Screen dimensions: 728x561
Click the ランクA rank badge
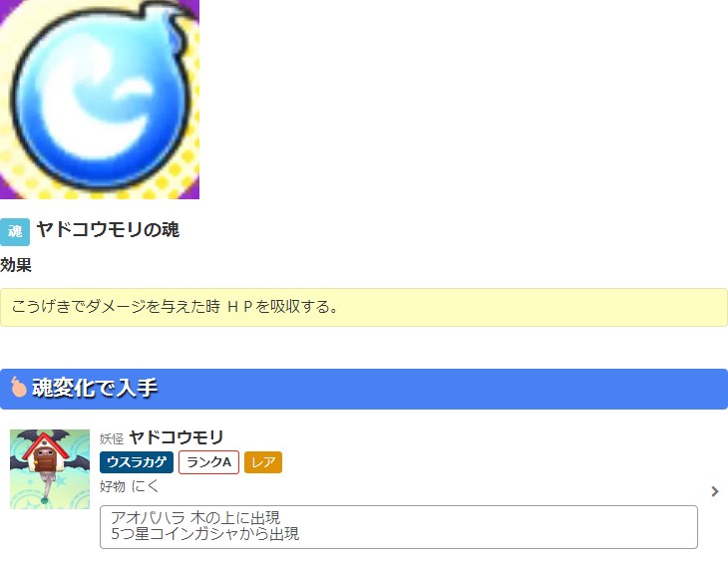tap(209, 462)
